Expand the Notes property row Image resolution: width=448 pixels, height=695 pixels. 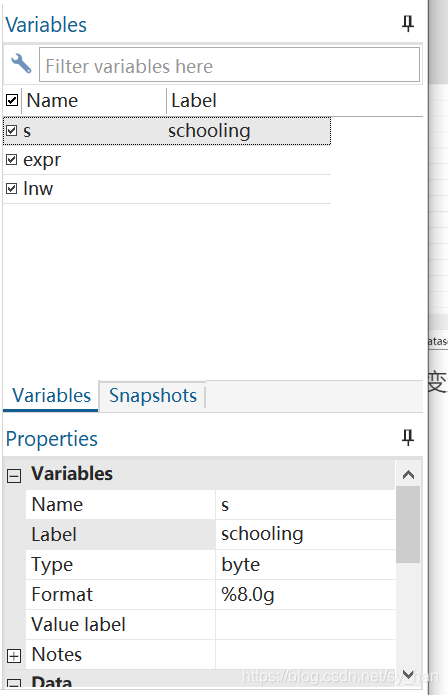pos(14,656)
